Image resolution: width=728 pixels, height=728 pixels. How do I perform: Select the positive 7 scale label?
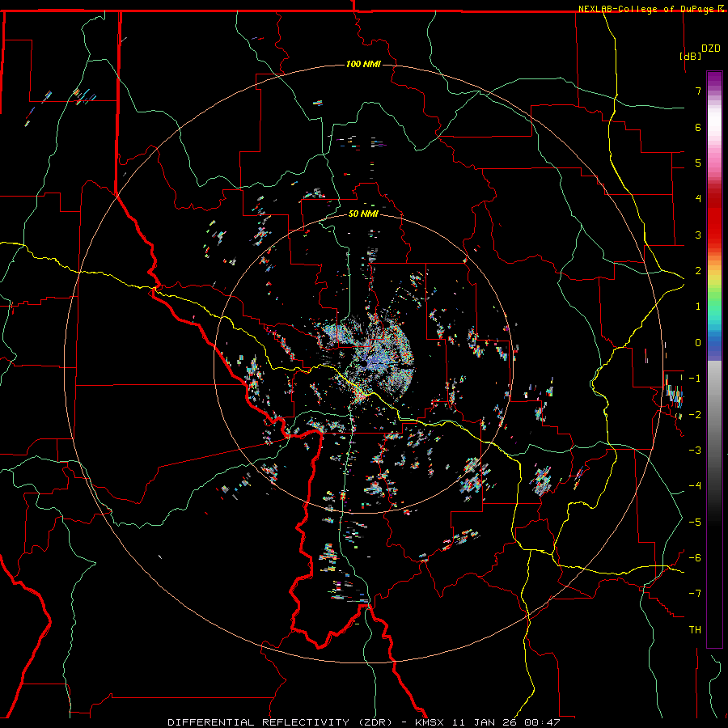698,91
